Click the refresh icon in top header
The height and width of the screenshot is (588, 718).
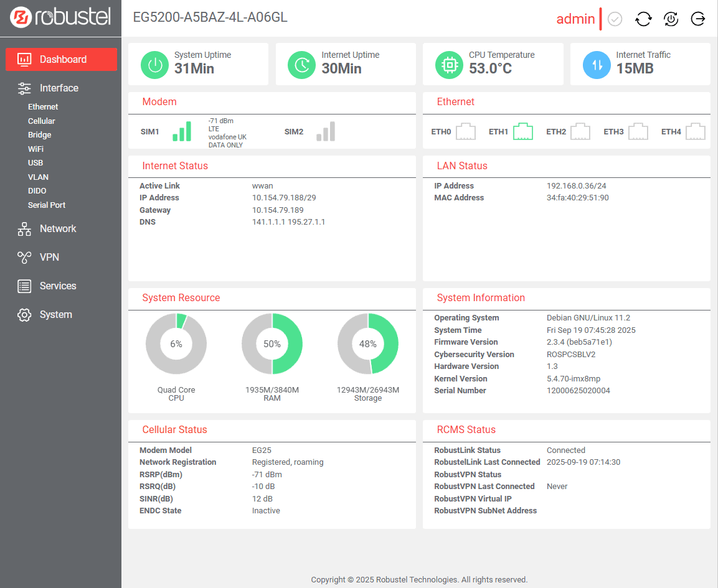(x=643, y=19)
